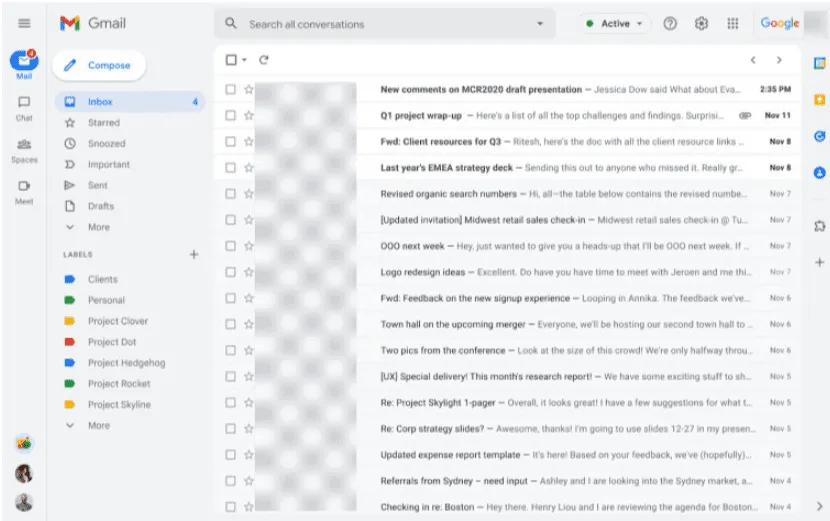Select the Project Clover yellow label
Image resolution: width=830 pixels, height=521 pixels.
117,321
